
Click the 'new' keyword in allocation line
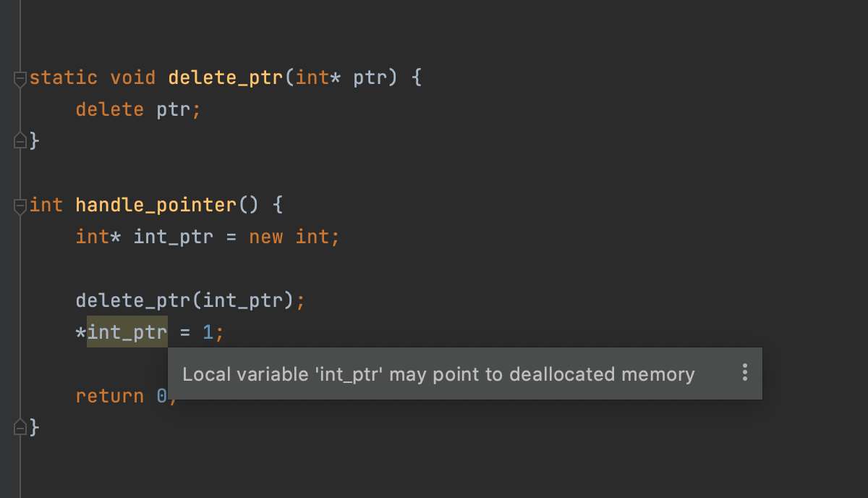(x=265, y=237)
